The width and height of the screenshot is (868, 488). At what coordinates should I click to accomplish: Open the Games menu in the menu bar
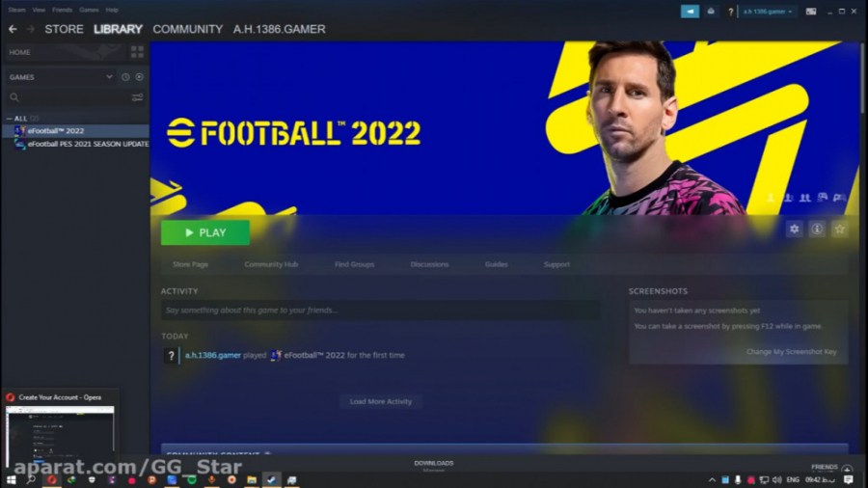[x=89, y=10]
